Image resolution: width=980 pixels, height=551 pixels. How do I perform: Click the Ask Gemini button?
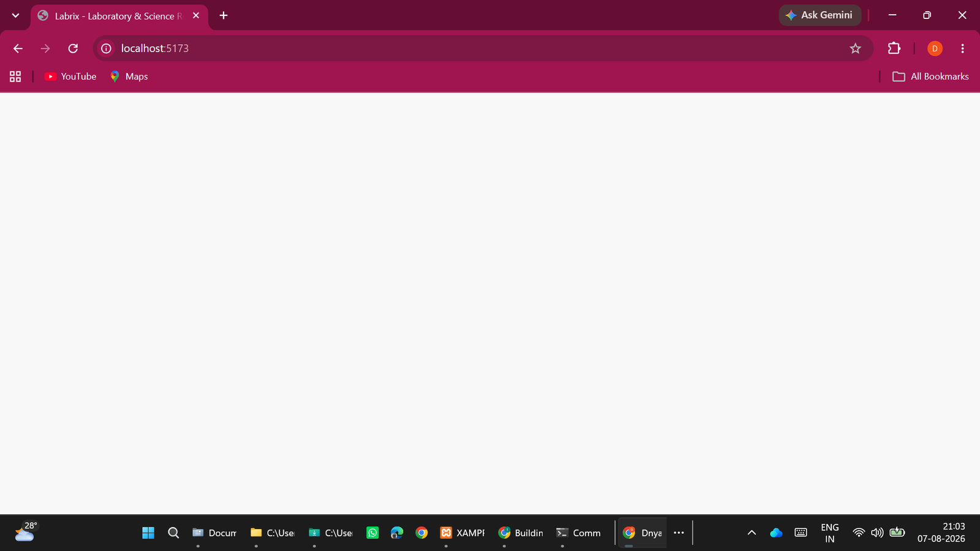pos(820,15)
